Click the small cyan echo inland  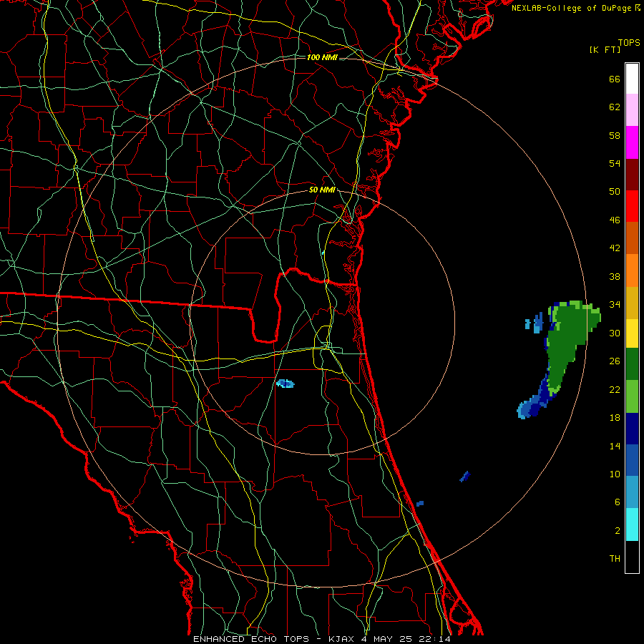click(285, 384)
